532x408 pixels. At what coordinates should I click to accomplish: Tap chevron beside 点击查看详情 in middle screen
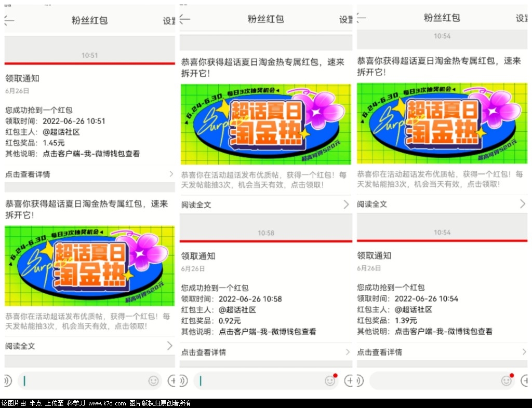pyautogui.click(x=348, y=352)
